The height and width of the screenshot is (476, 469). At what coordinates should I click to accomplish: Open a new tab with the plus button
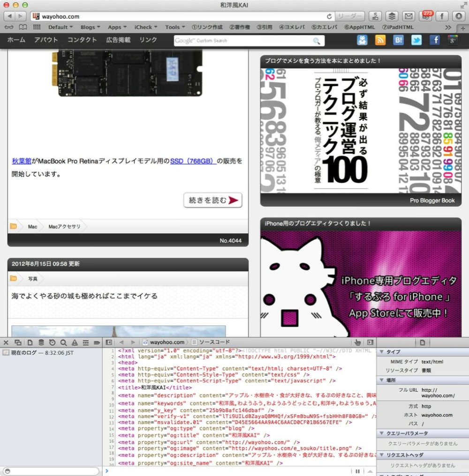[x=462, y=28]
